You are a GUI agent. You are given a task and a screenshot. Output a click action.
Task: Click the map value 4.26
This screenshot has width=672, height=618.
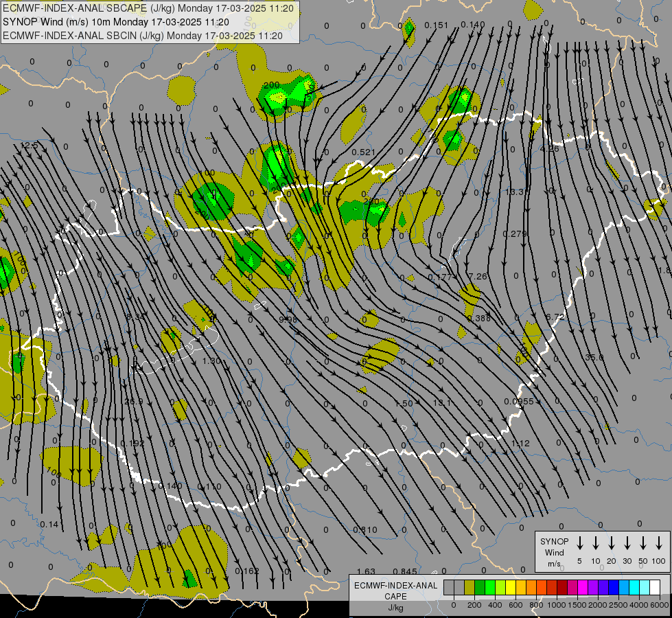(549, 149)
